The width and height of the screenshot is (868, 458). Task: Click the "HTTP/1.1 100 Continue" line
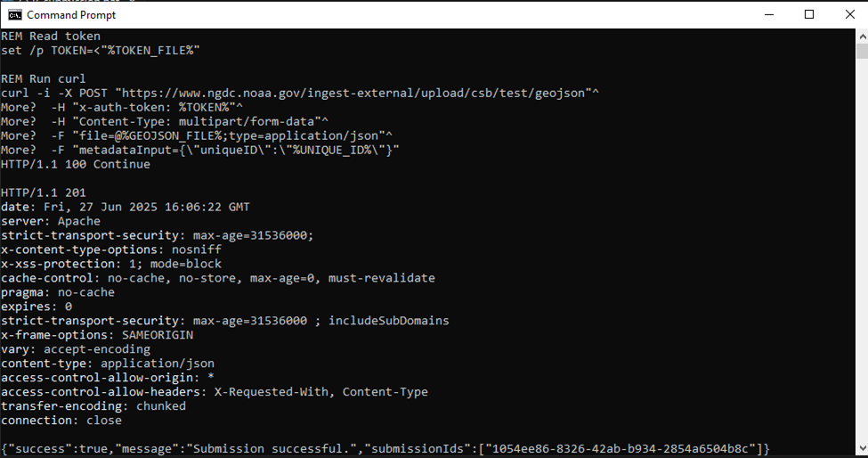(x=76, y=164)
